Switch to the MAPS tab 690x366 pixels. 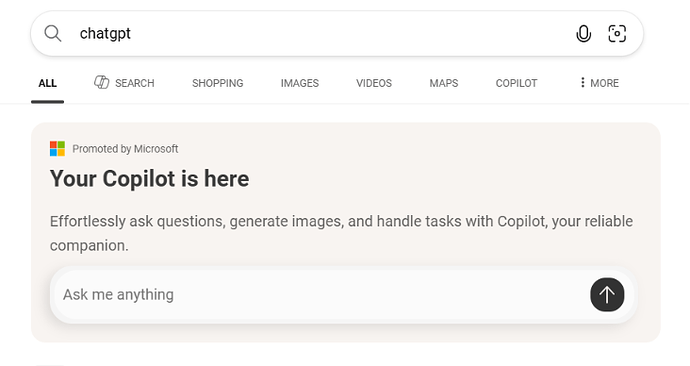click(444, 83)
